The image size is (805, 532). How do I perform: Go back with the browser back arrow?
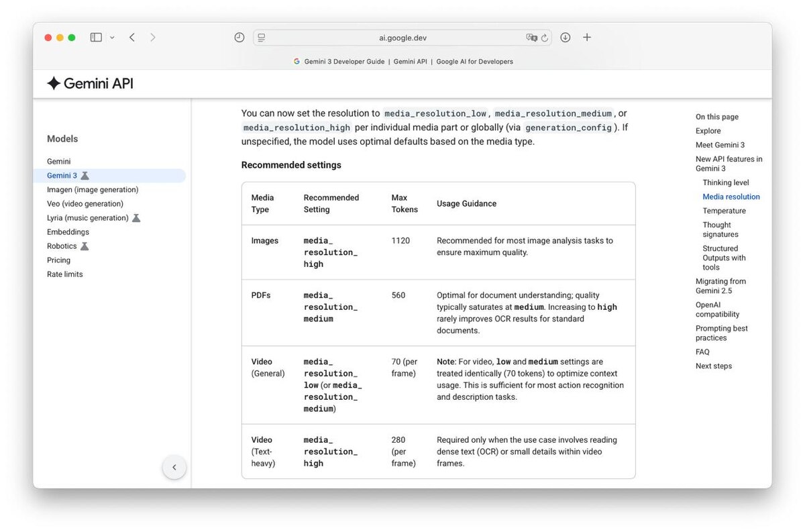coord(132,38)
